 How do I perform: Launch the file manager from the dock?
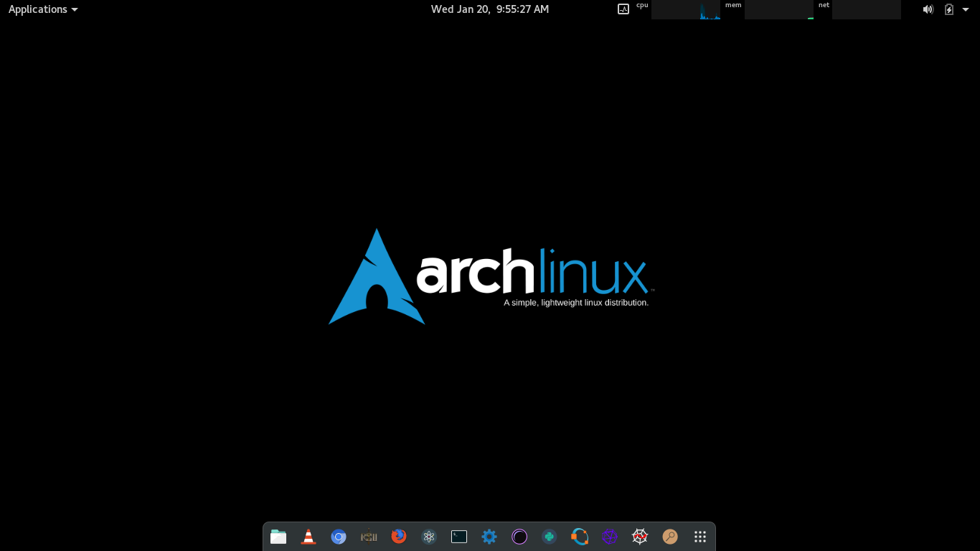[x=278, y=536]
